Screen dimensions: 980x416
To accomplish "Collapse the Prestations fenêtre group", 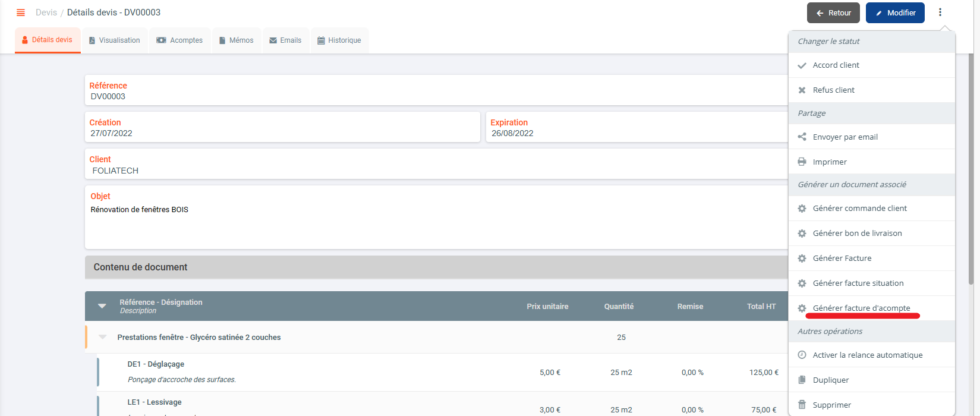I will coord(103,337).
